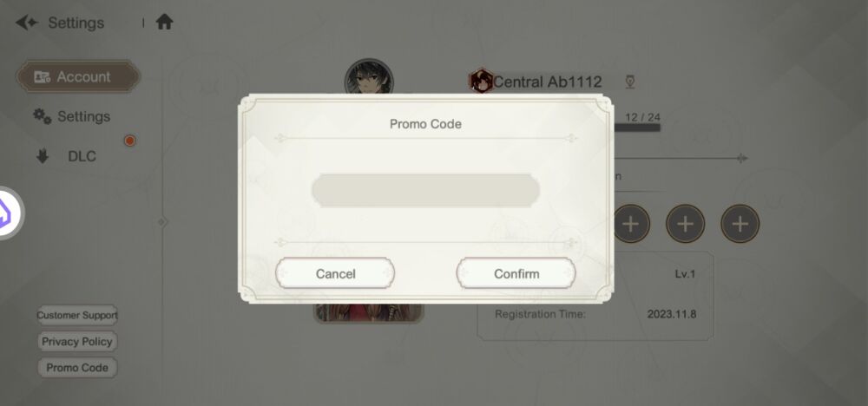Click the back arrow next to Settings
The height and width of the screenshot is (406, 868).
point(27,23)
